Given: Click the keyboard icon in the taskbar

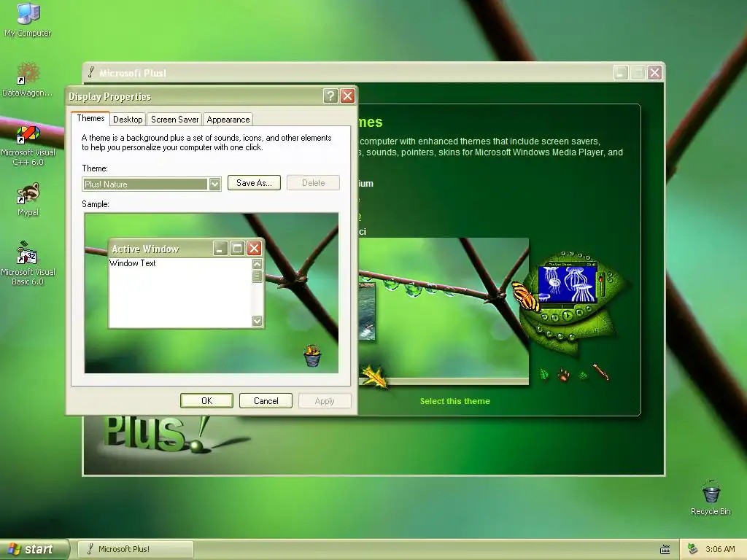Looking at the screenshot, I should pos(665,550).
